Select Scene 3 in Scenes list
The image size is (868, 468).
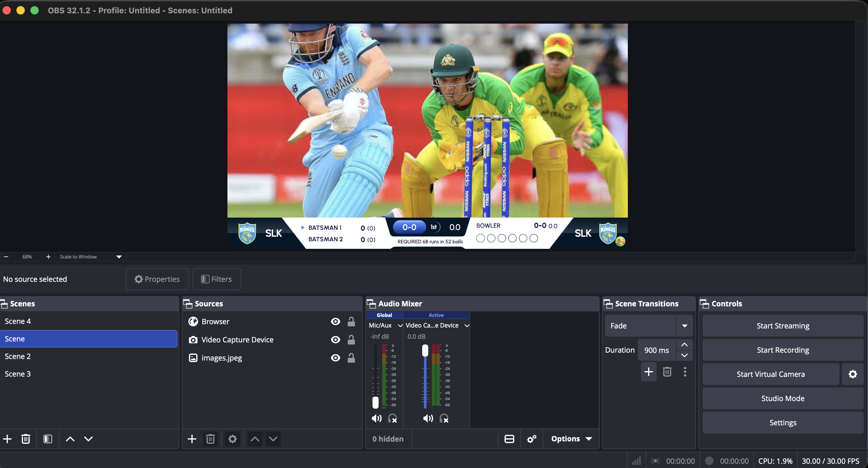pyautogui.click(x=89, y=374)
